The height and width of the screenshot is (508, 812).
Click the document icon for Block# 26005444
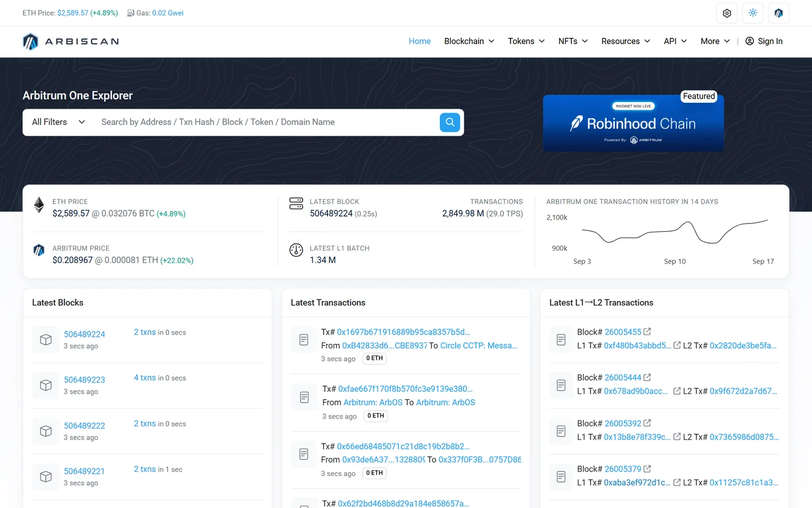click(561, 385)
